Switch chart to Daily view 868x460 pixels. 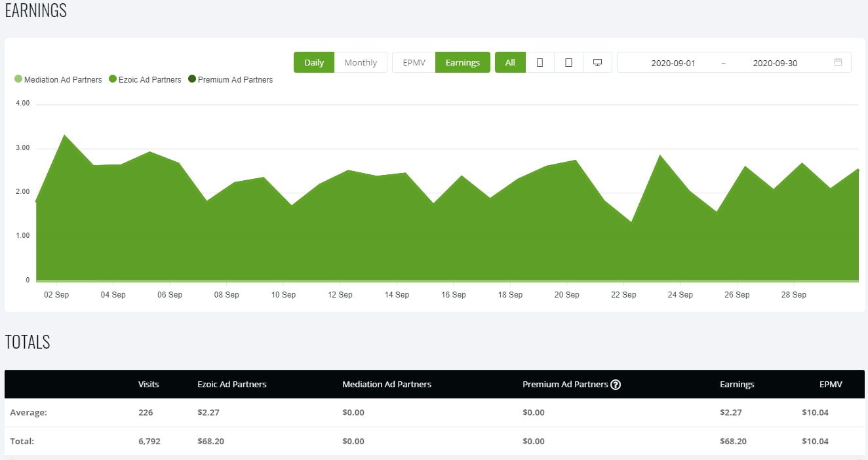pos(314,62)
